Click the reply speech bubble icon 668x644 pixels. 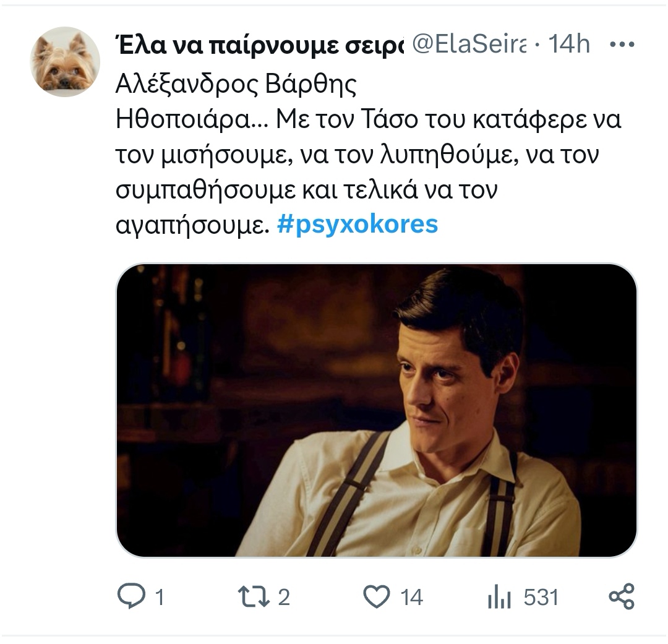tap(131, 596)
